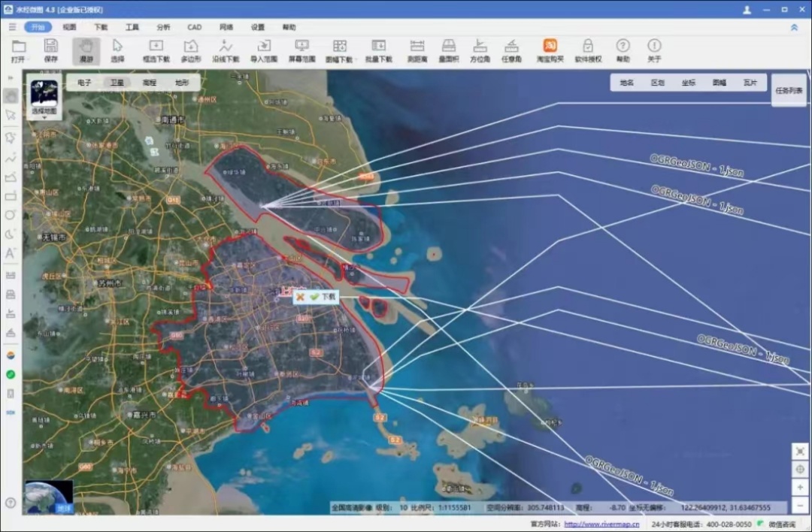Click the 测距离 distance measure icon
This screenshot has height=532, width=812.
[417, 50]
